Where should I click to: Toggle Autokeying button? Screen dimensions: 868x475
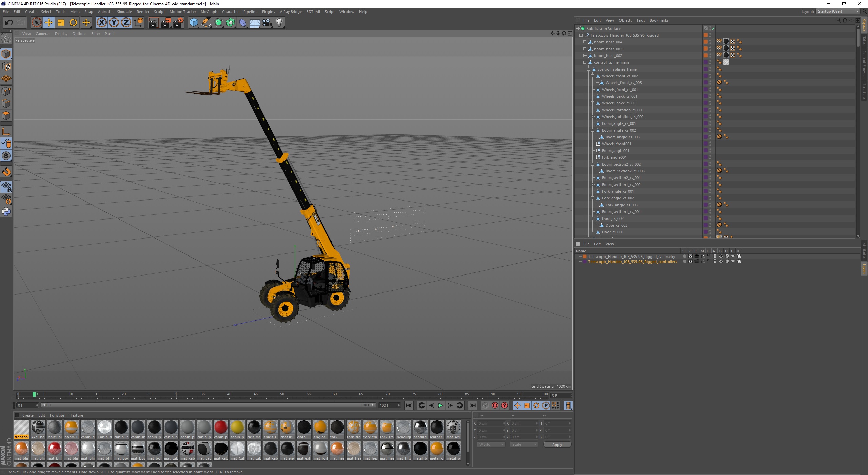click(495, 405)
